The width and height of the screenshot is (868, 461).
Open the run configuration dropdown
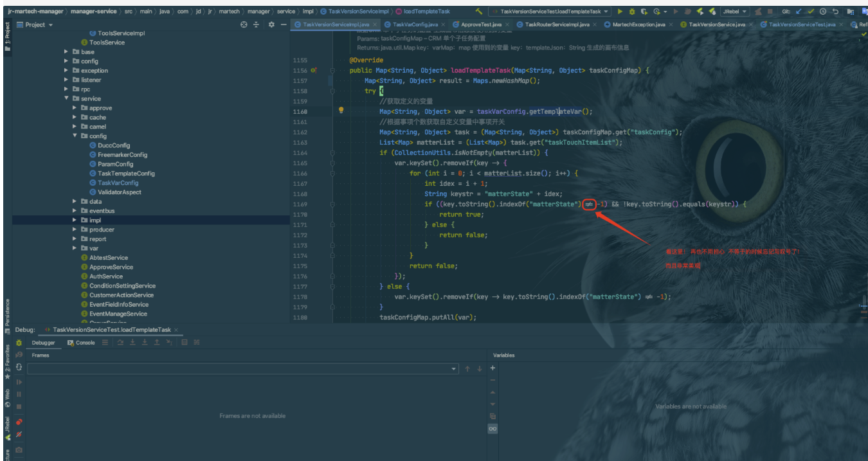pos(550,12)
